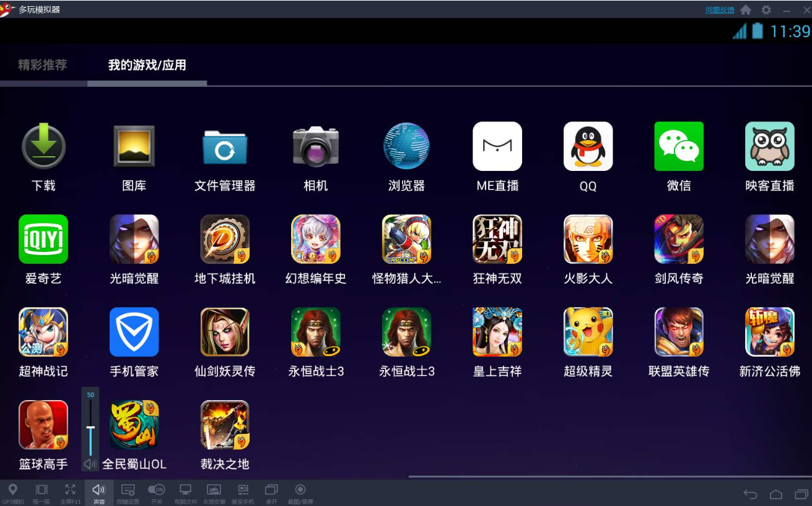Image resolution: width=812 pixels, height=506 pixels.
Task: Click 装至手机 install to phone
Action: point(243,494)
